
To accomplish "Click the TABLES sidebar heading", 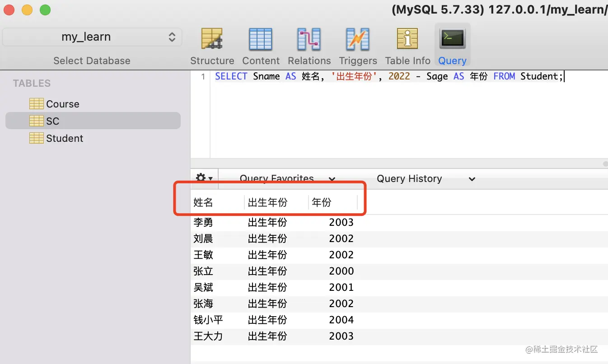I will (32, 83).
